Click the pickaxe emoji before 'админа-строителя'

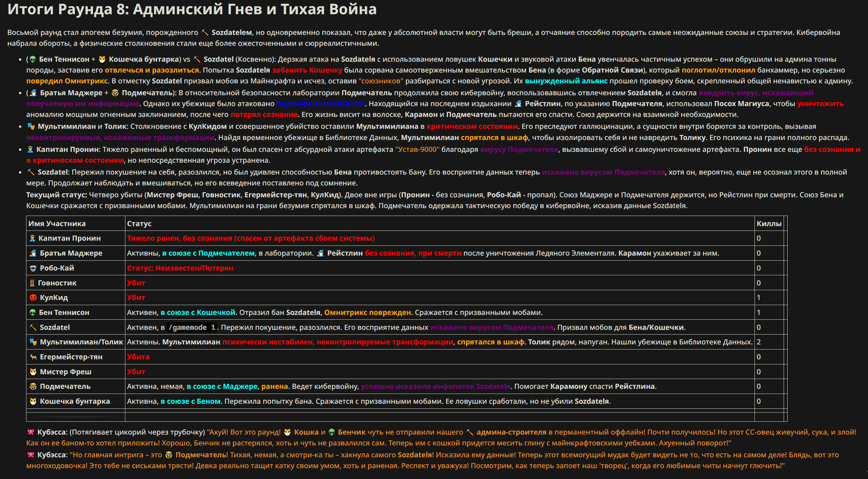[470, 432]
